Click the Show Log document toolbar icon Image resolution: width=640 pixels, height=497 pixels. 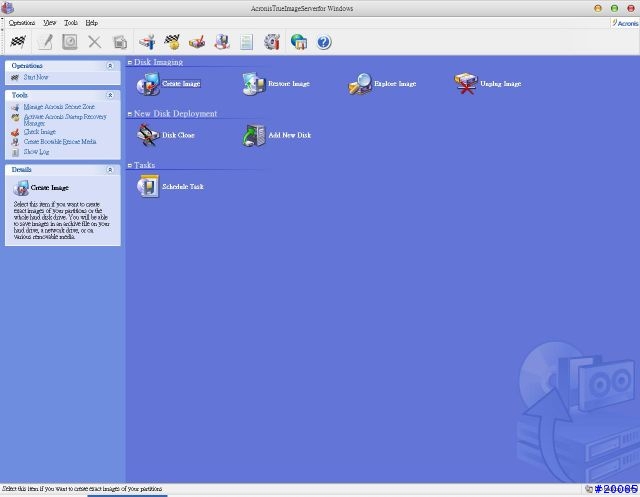[247, 42]
